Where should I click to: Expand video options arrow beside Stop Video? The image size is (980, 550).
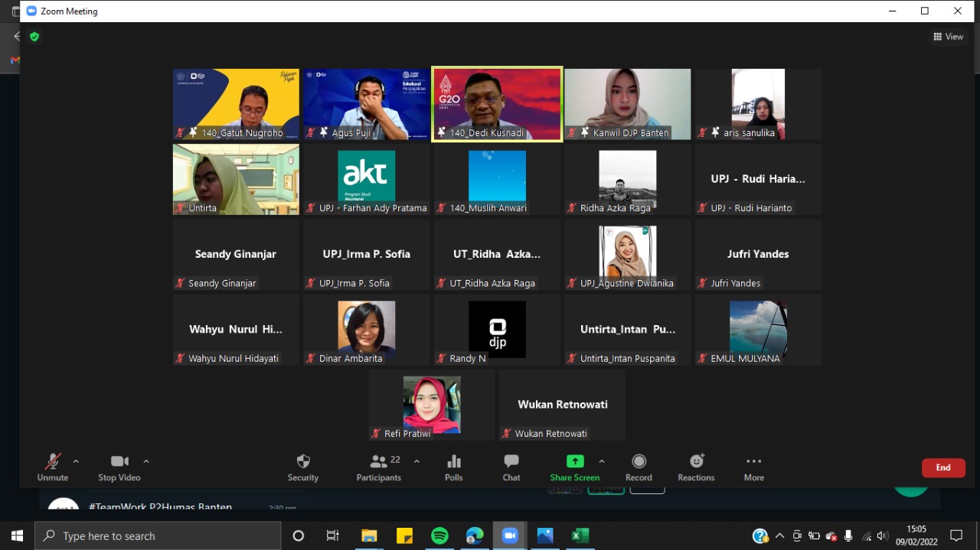coord(146,461)
